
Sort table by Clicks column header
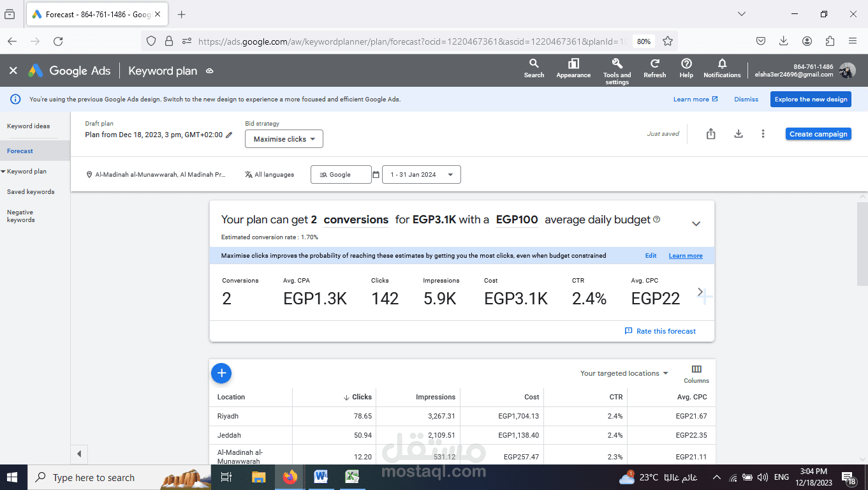click(357, 397)
